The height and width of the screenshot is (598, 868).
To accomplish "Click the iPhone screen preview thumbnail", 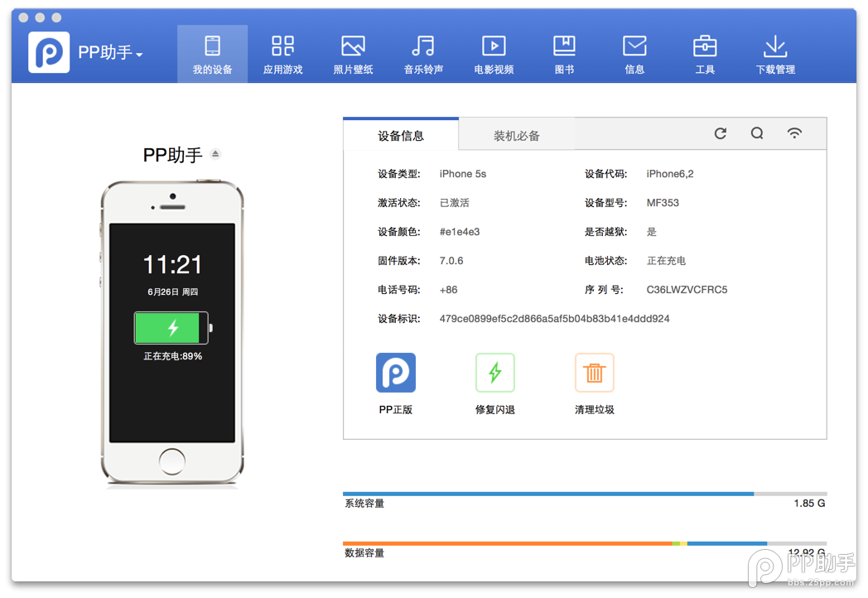I will point(172,333).
